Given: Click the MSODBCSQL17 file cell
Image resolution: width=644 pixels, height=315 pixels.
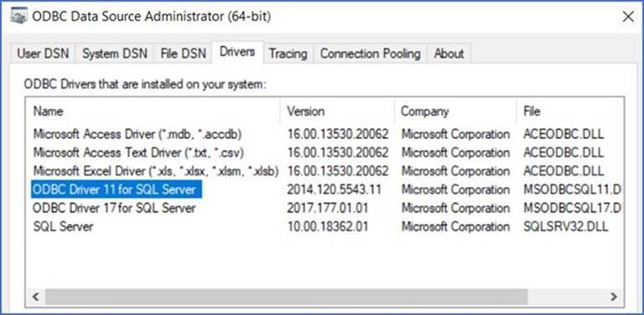Looking at the screenshot, I should [x=572, y=208].
